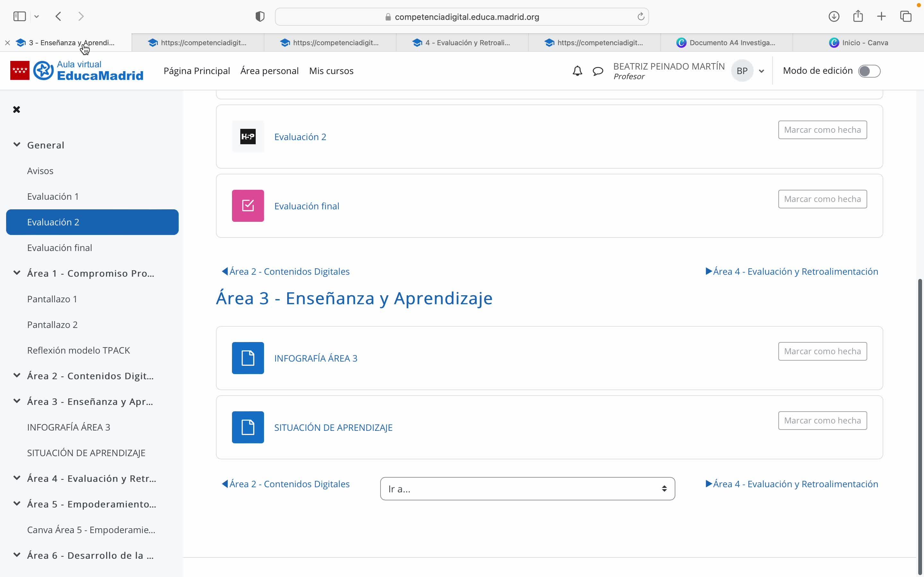The height and width of the screenshot is (577, 924).
Task: Go to next Área 4 link at top
Action: 791,271
